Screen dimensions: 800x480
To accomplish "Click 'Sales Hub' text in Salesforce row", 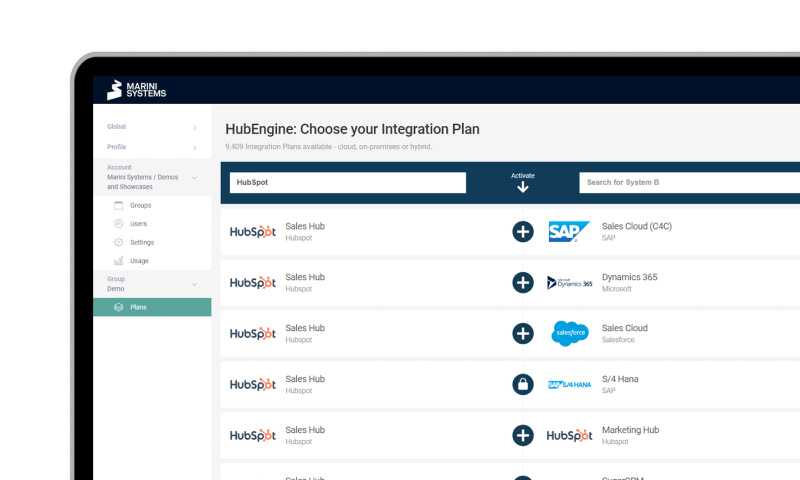I will pos(305,328).
